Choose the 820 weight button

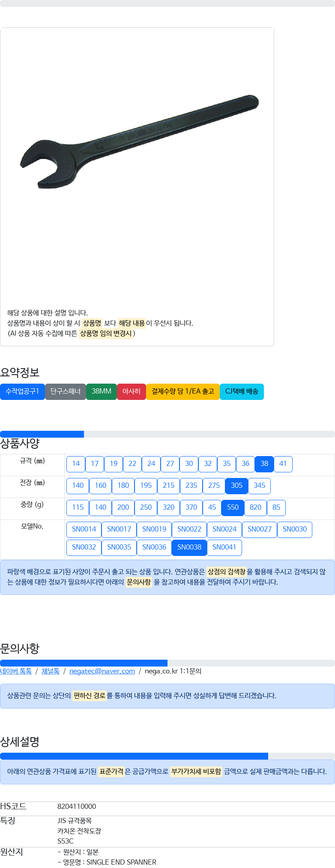(x=255, y=508)
